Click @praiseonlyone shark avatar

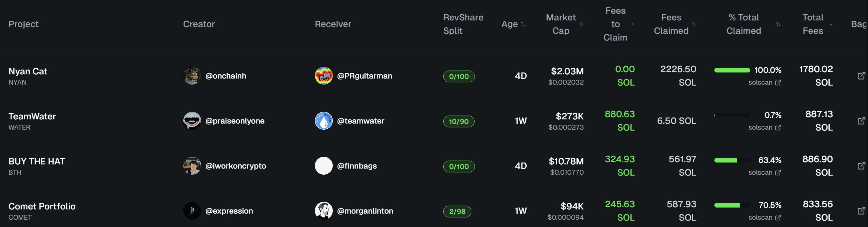pos(192,121)
